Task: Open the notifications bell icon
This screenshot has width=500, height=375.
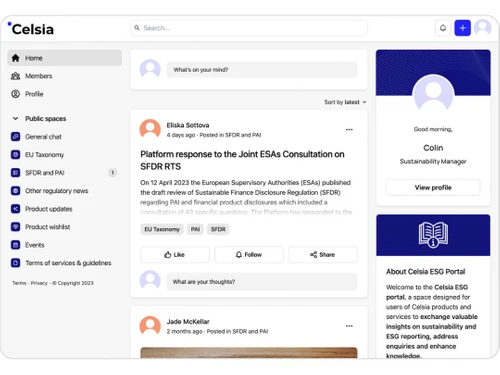Action: click(443, 28)
